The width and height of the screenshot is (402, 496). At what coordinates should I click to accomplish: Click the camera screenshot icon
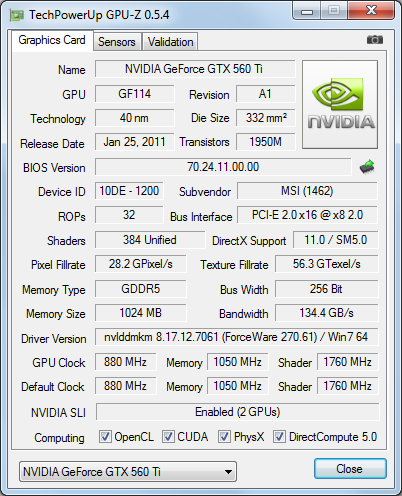(x=375, y=40)
